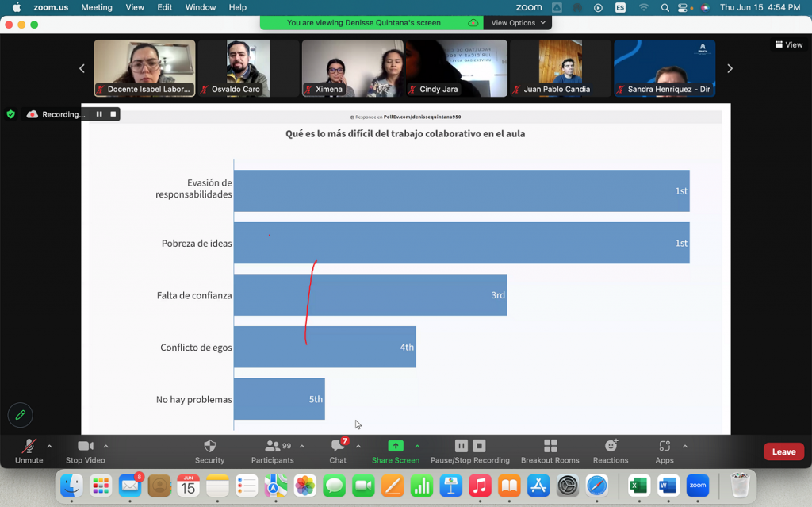Viewport: 812px width, 507px height.
Task: Expand the View Options dropdown
Action: click(x=519, y=23)
